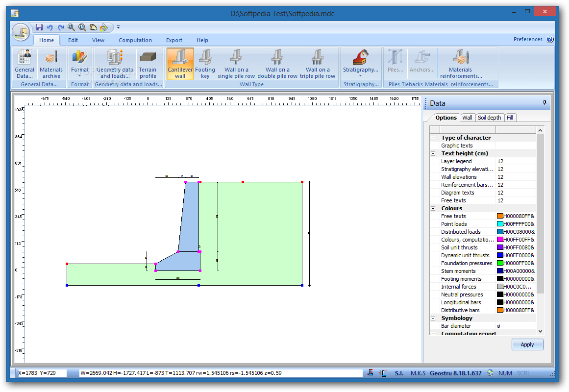The image size is (569, 392).
Task: Open the Home ribbon tab
Action: [x=47, y=40]
